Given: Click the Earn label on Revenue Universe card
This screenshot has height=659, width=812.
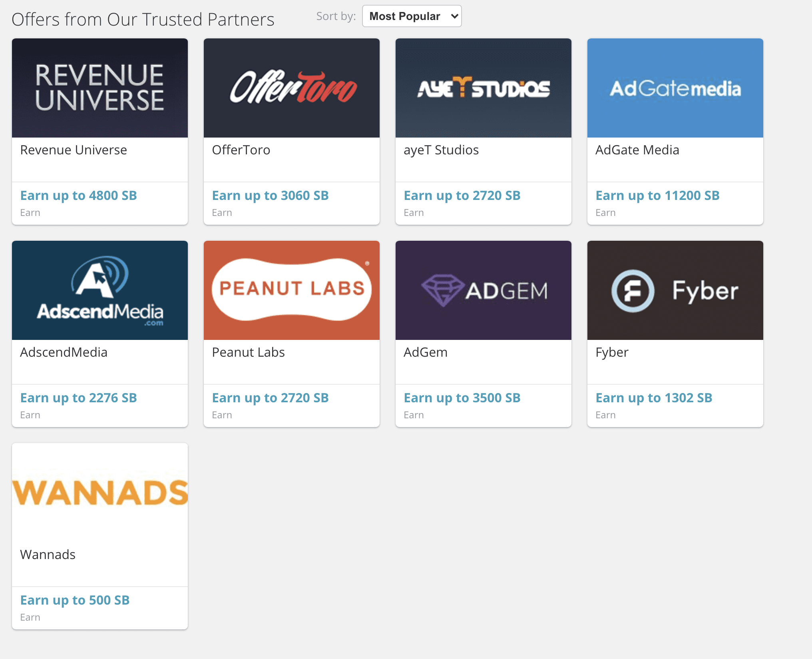Looking at the screenshot, I should coord(30,213).
